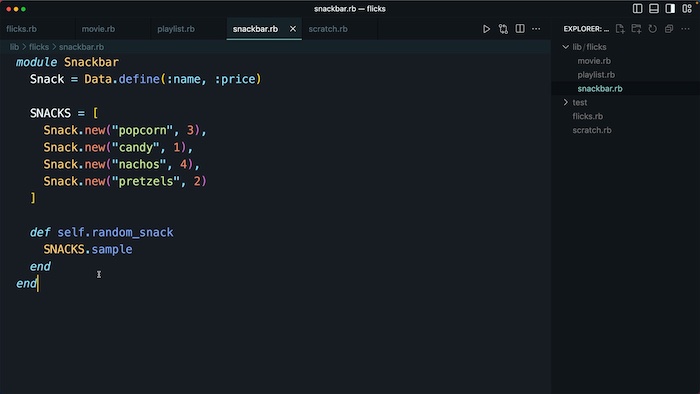Open source control changes icon in editor toolbar
Screen dimensions: 700x394
click(503, 29)
